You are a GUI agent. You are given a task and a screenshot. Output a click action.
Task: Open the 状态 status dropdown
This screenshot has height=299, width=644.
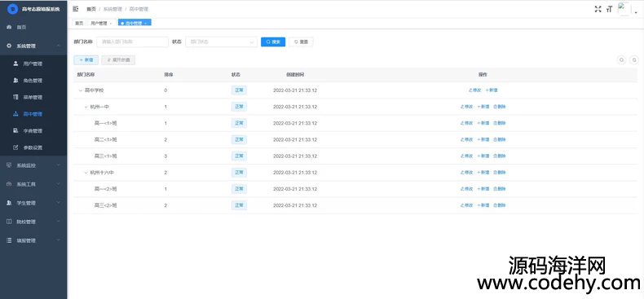[x=222, y=42]
